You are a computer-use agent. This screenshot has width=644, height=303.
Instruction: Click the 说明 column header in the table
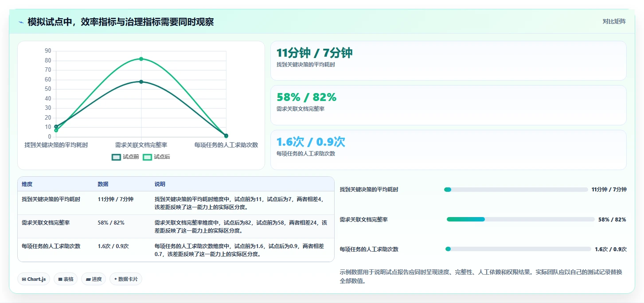pos(160,184)
